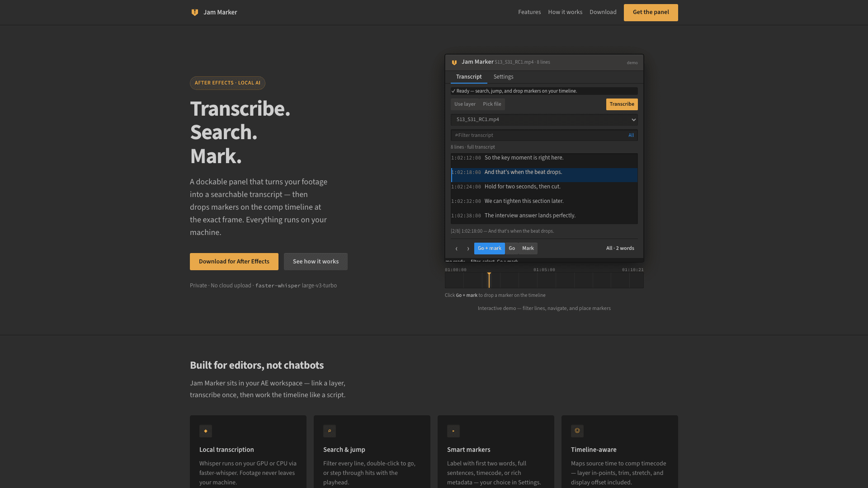Click the Go + mark button
Viewport: 868px width, 488px height.
(490, 249)
